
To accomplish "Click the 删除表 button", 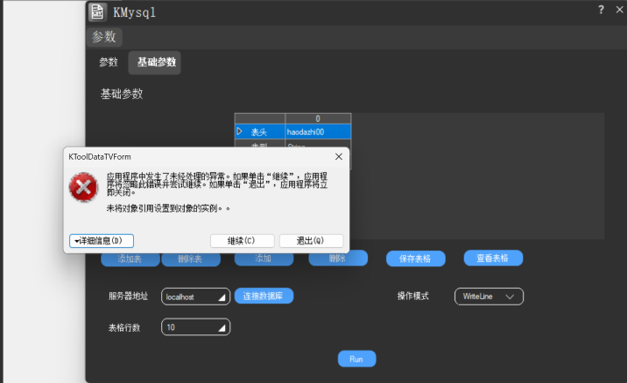I will 191,259.
